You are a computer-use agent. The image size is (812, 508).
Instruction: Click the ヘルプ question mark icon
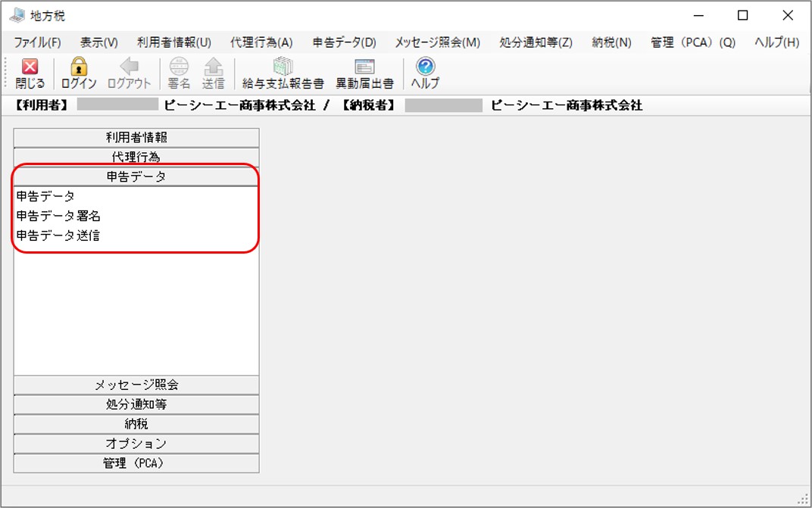coord(425,67)
